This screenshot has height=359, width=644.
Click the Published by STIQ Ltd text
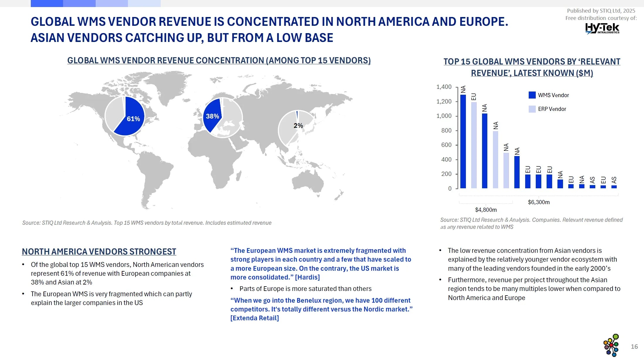601,11
